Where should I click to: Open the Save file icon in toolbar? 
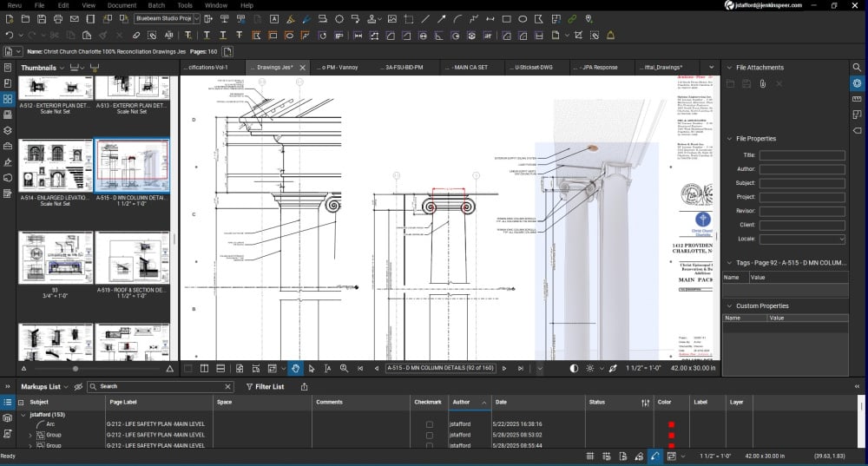(x=42, y=19)
